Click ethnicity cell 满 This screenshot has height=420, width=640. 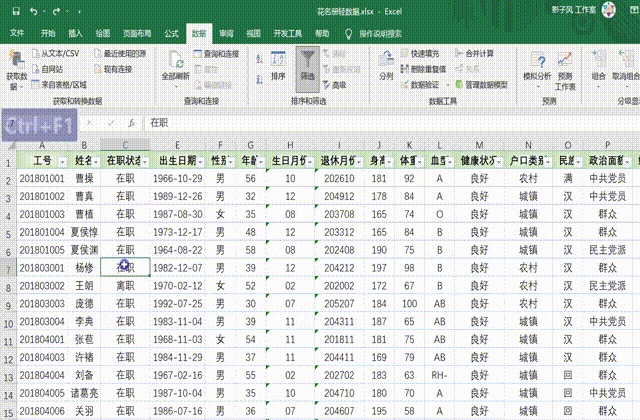568,178
